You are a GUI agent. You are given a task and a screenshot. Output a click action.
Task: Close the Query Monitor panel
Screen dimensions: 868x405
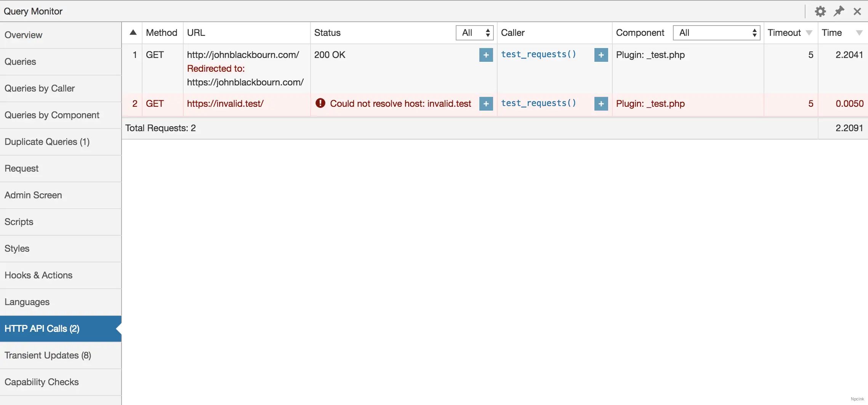[x=857, y=11]
